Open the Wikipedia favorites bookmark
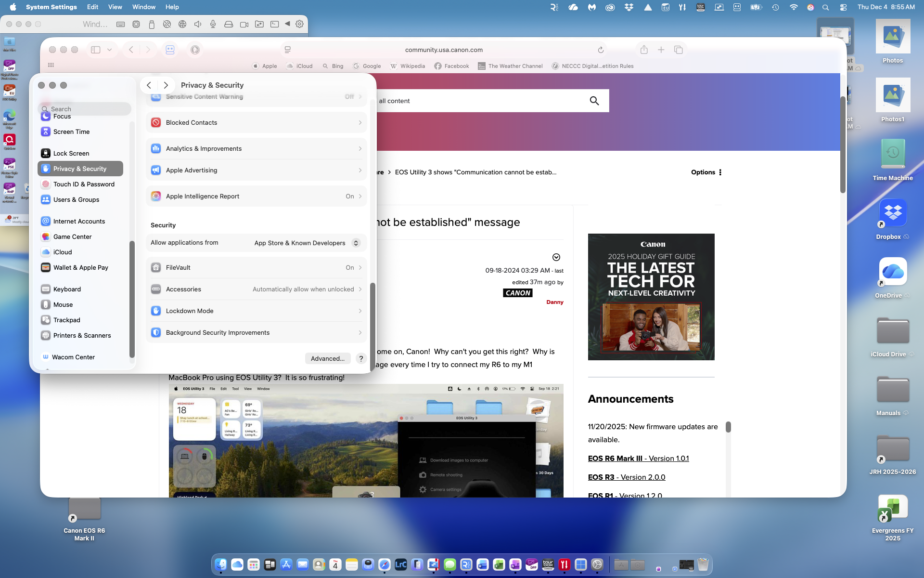This screenshot has height=578, width=924. 408,66
